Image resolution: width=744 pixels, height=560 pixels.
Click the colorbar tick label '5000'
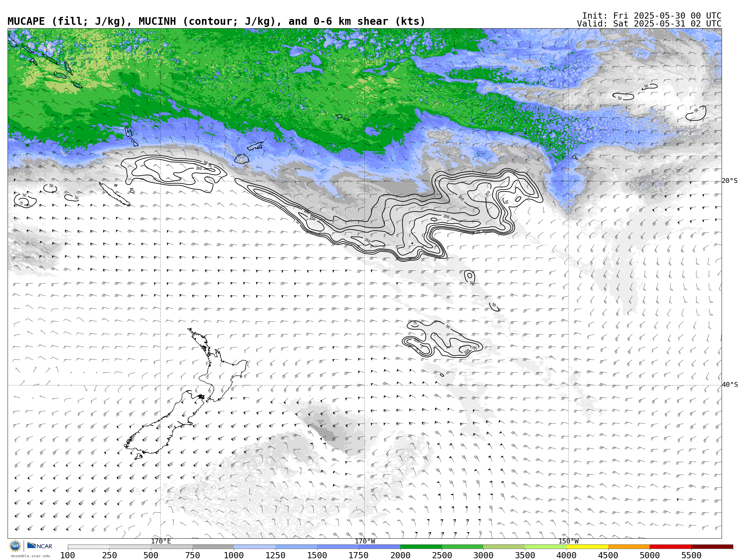pyautogui.click(x=650, y=556)
